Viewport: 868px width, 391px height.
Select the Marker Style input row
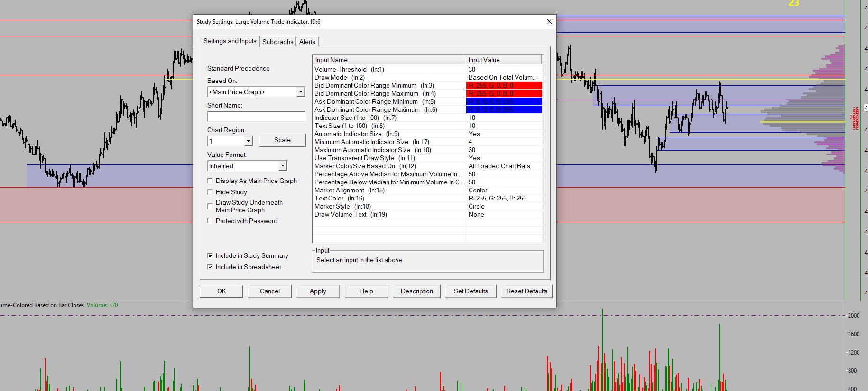pos(389,206)
